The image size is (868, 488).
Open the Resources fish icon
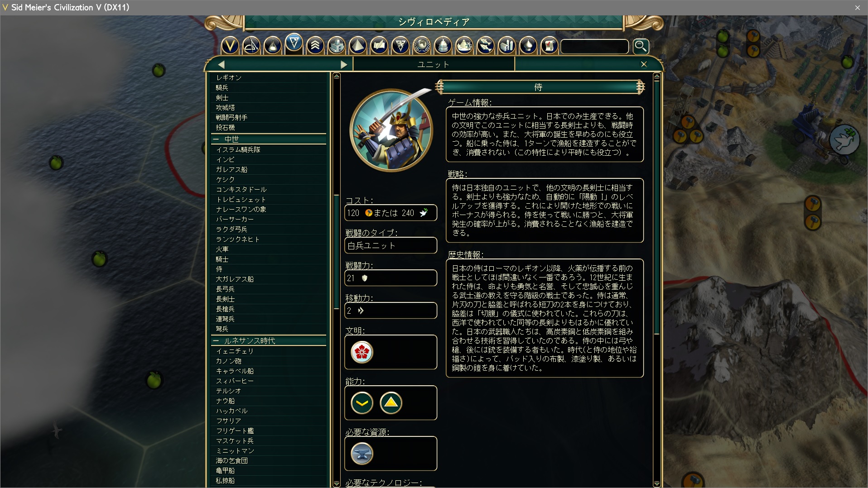pyautogui.click(x=485, y=45)
